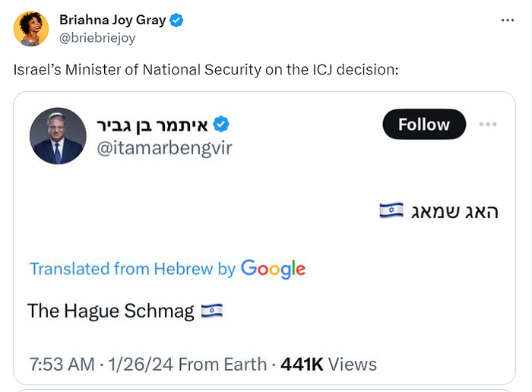Click the Google logo in the translation notice

click(273, 269)
